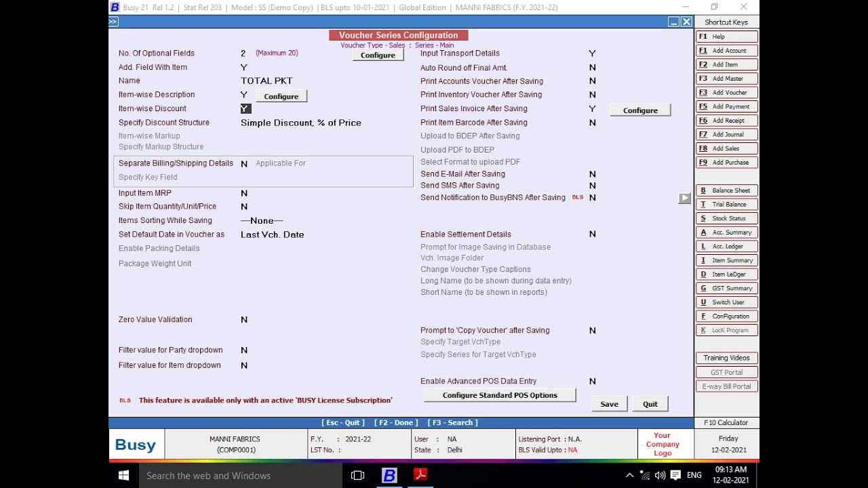Open Set Default Date in Voucher selection

tap(273, 235)
